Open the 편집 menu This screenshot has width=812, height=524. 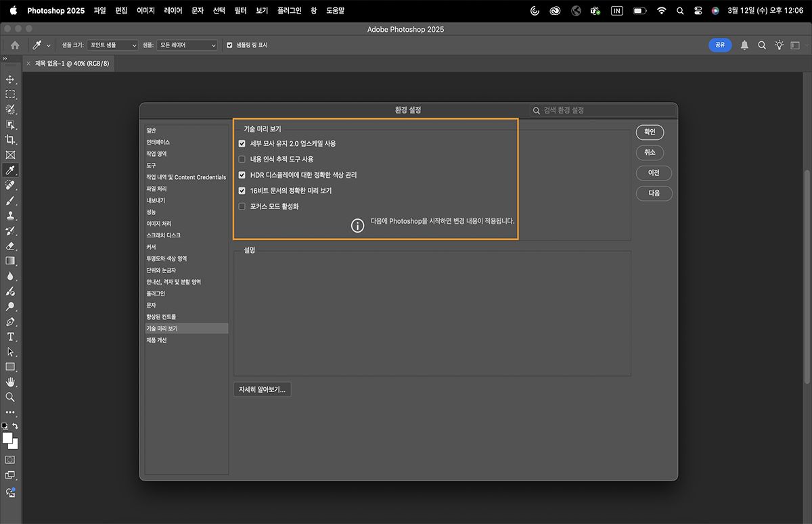121,11
